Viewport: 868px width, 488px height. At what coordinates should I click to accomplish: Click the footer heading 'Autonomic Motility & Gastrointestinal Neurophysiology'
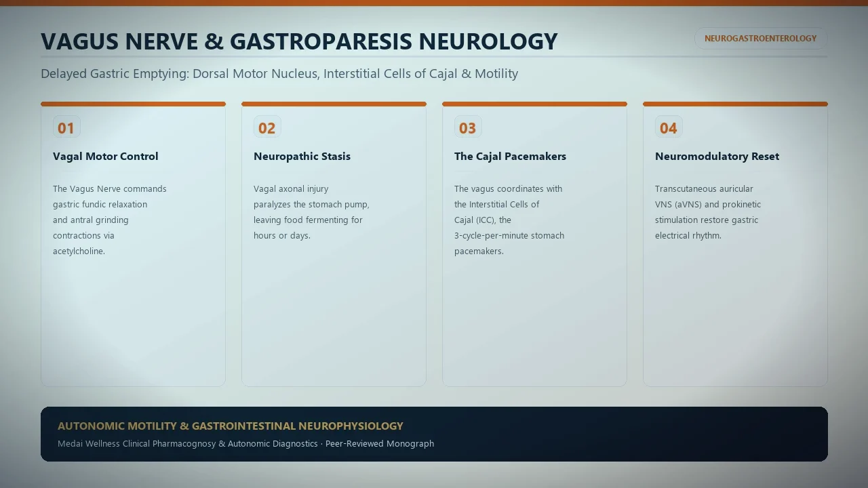click(x=231, y=426)
